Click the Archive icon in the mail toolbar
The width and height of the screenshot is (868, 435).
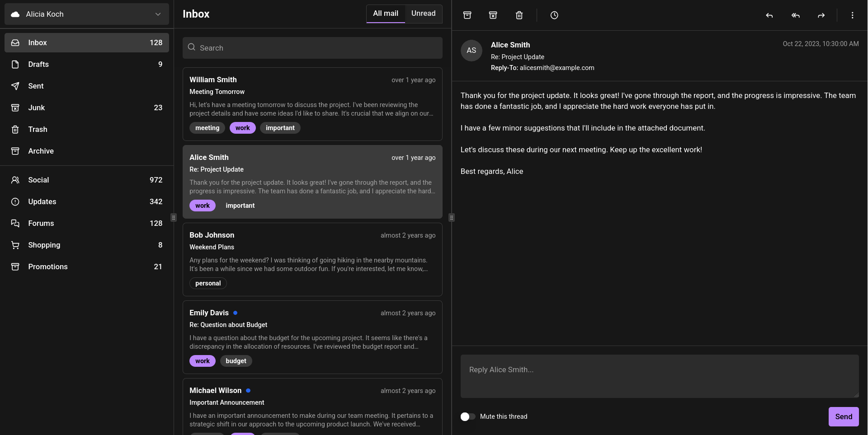[467, 15]
